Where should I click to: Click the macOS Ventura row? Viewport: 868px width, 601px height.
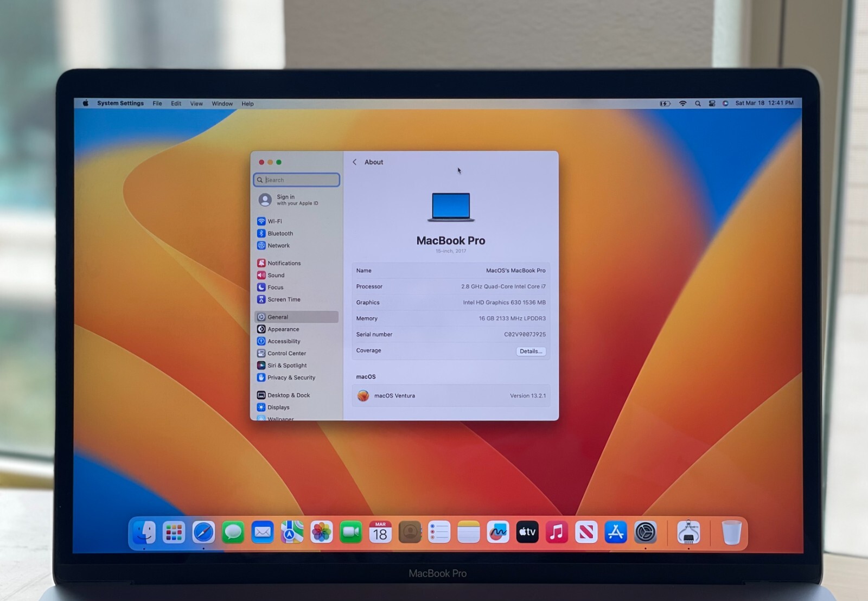click(x=451, y=396)
